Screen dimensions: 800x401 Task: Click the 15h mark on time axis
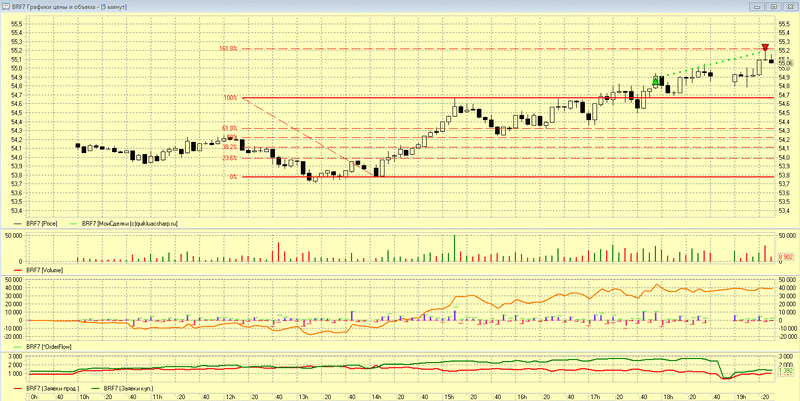pyautogui.click(x=449, y=396)
